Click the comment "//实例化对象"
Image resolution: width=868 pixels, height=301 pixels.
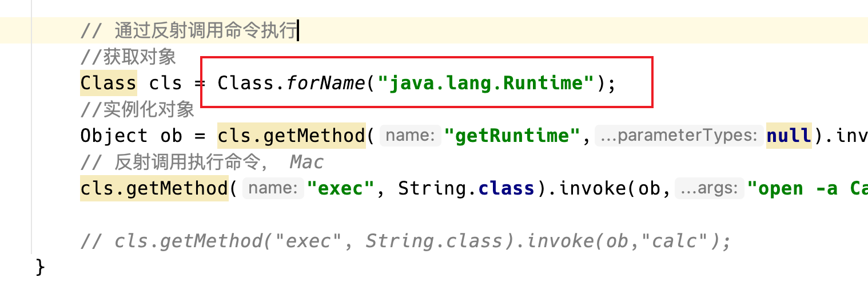tap(137, 109)
